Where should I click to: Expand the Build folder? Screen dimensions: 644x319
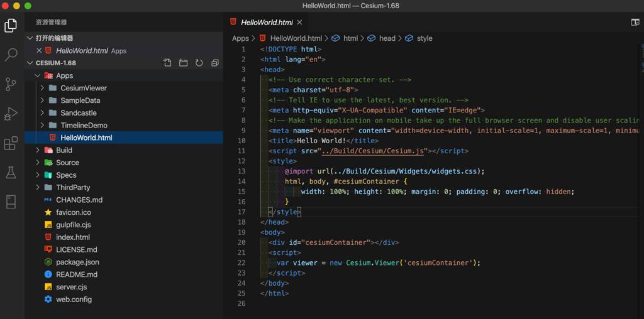tap(37, 150)
